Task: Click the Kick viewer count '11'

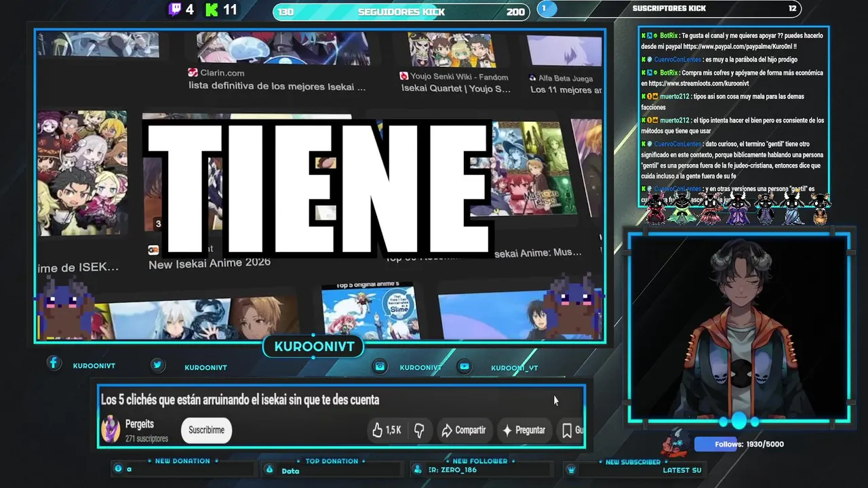Action: click(230, 9)
